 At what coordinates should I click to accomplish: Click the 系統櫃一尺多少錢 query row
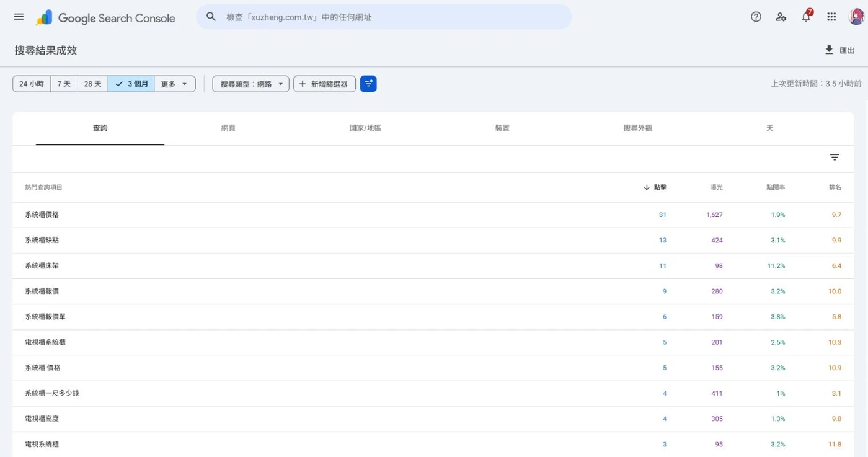433,393
